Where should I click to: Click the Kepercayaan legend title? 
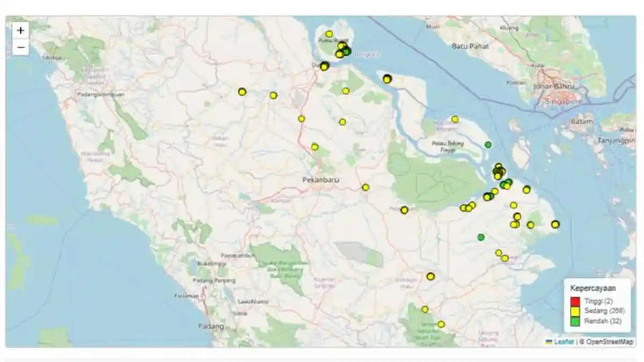click(592, 288)
